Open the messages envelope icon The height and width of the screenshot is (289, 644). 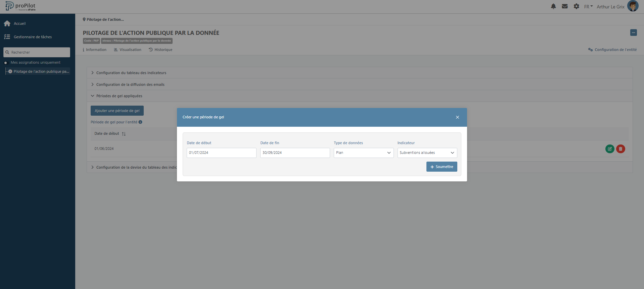565,6
